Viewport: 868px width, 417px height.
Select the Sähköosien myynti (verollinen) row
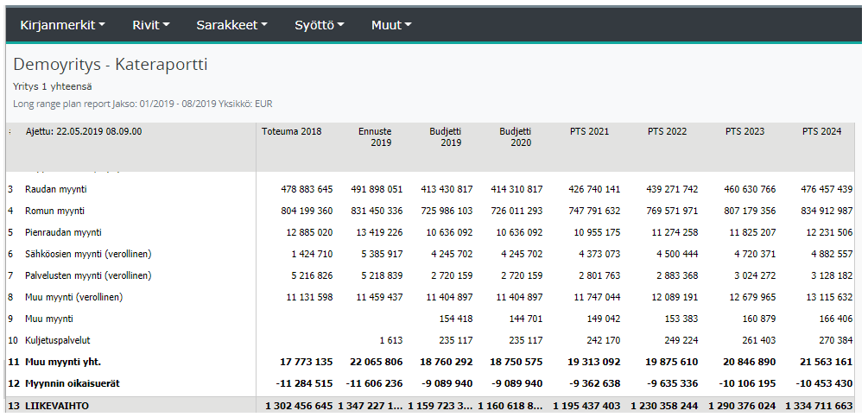point(88,254)
